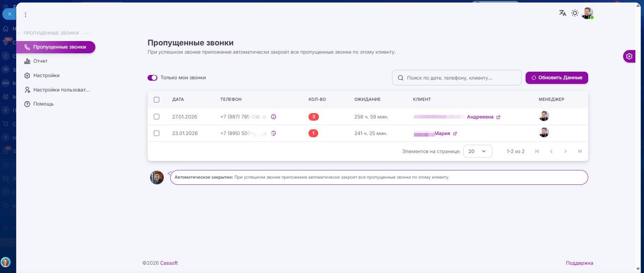Viewport: 644px width, 273px height.
Task: Tick the checkbox for the 23.01.2026 call
Action: [157, 133]
